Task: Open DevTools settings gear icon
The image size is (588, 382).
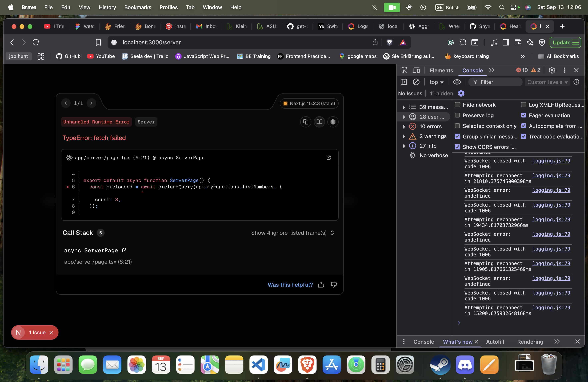Action: coord(552,70)
